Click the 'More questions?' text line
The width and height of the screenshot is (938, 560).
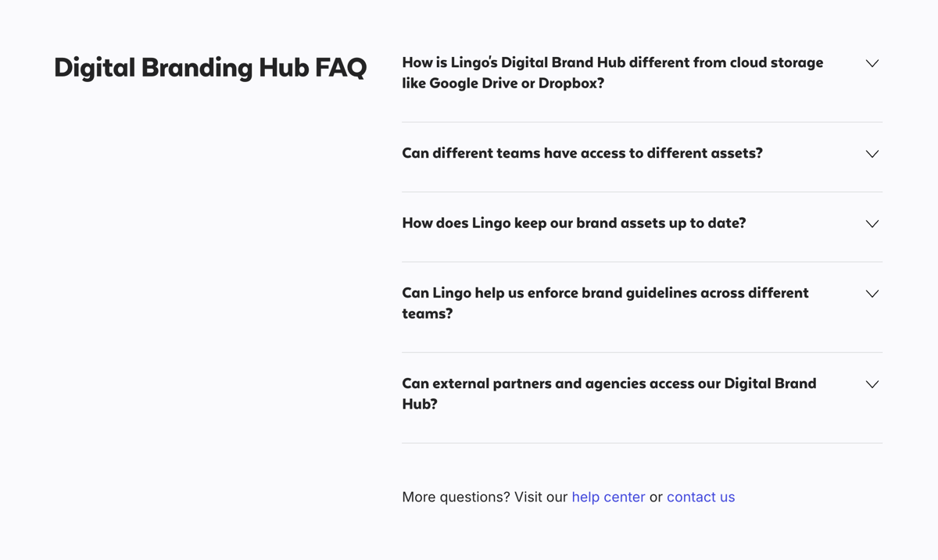[456, 497]
